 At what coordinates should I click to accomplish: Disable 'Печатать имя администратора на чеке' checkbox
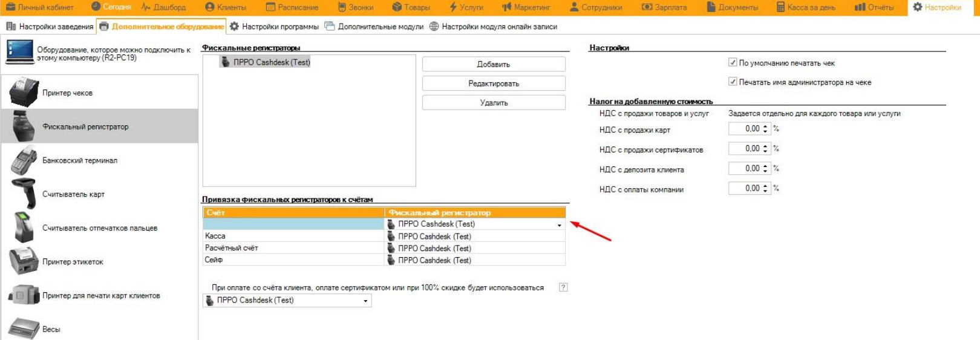click(733, 82)
